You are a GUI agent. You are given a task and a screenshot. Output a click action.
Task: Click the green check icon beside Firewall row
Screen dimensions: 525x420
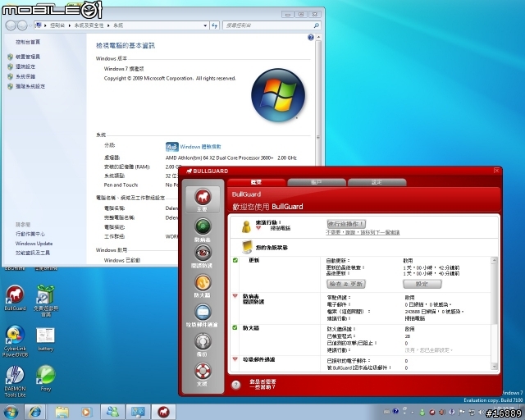[235, 327]
